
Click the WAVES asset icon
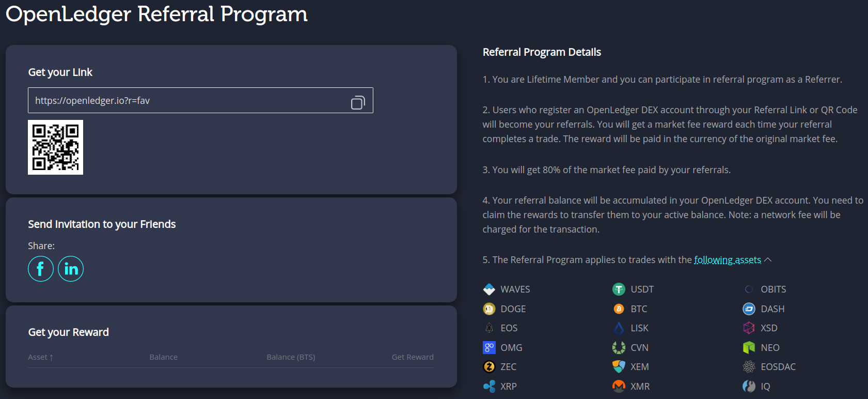click(x=489, y=289)
